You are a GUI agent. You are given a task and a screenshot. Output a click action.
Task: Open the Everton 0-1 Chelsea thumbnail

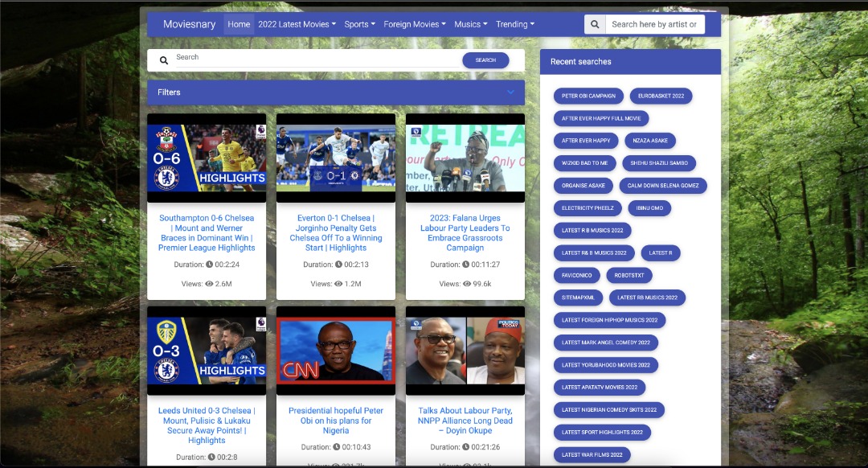pos(336,158)
